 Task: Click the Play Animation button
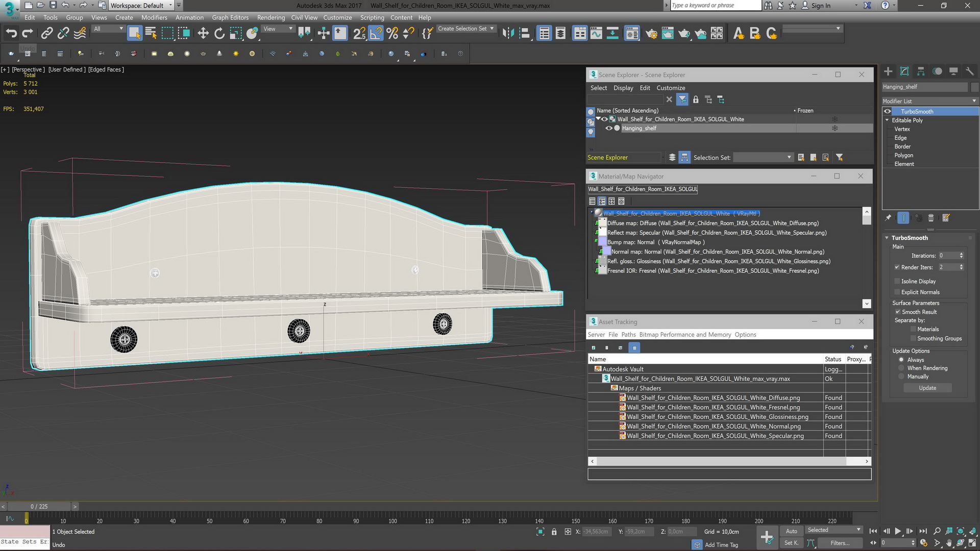pos(898,531)
